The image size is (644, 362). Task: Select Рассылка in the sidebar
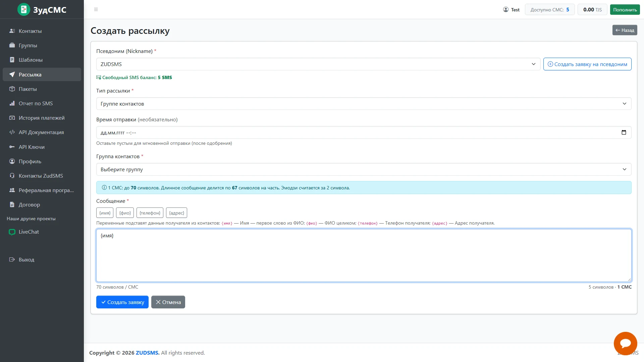click(42, 74)
